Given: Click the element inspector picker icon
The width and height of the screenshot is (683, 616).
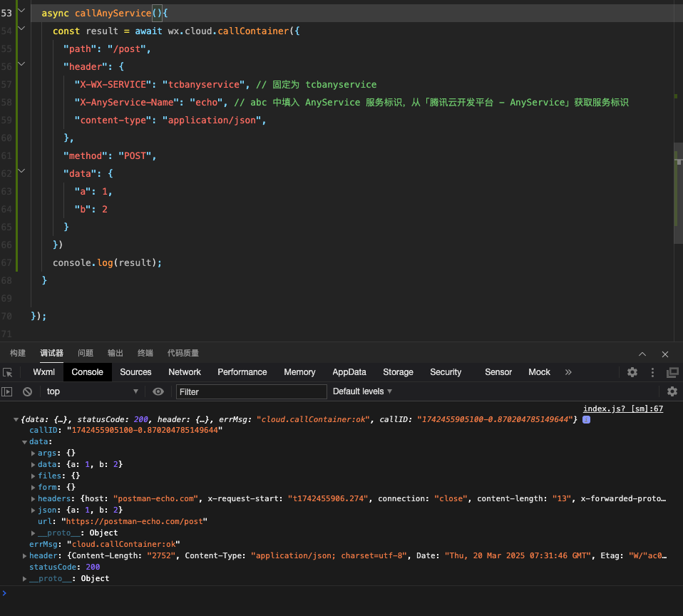Looking at the screenshot, I should tap(7, 372).
